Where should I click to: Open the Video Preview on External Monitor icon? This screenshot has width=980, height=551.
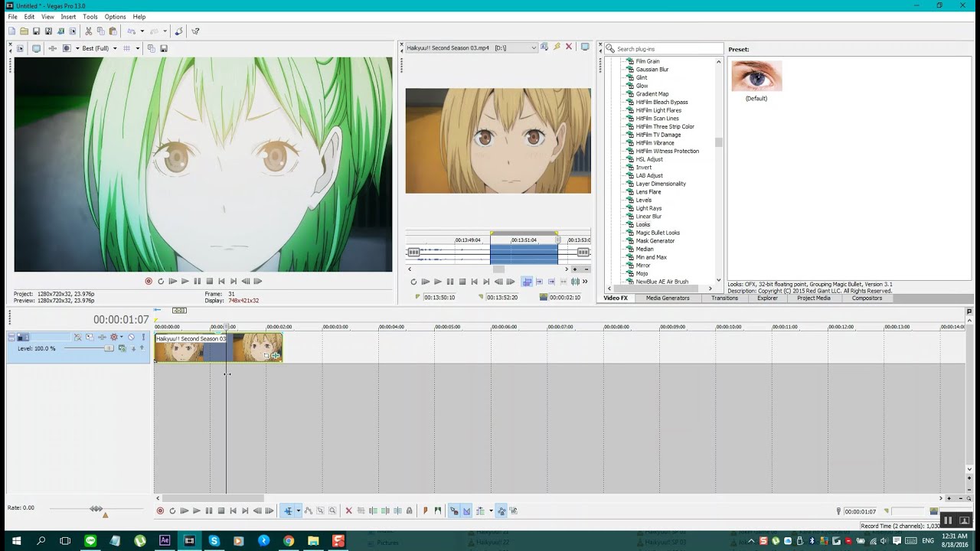(x=36, y=48)
